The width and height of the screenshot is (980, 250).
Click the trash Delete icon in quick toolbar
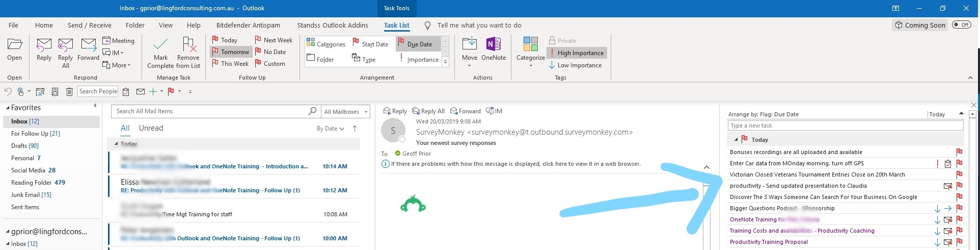tap(70, 91)
